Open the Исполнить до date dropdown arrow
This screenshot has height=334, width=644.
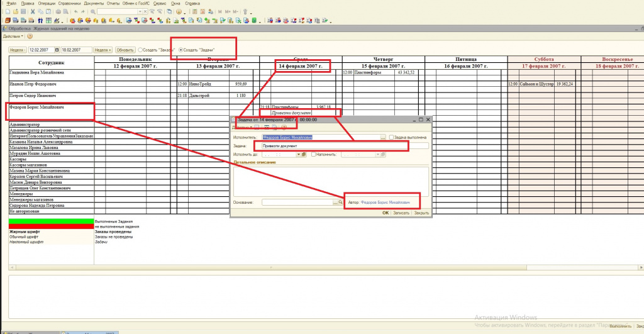[299, 155]
